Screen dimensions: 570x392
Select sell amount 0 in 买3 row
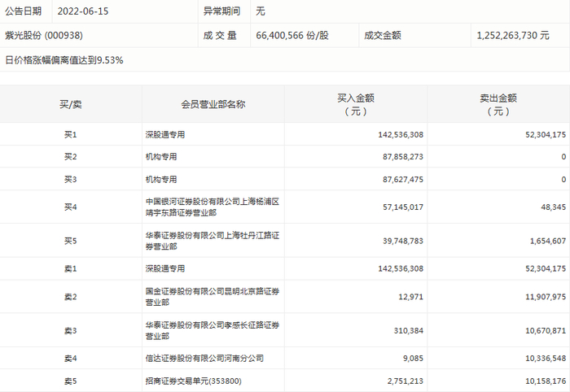[563, 179]
